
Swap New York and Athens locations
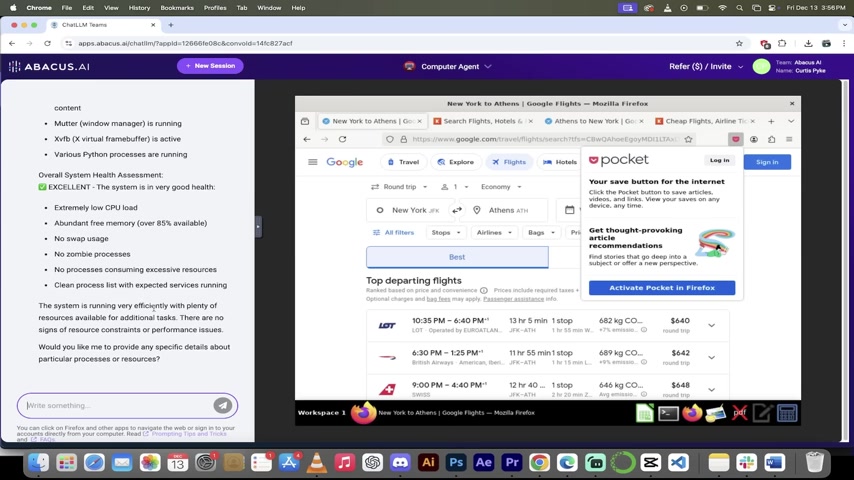457,210
